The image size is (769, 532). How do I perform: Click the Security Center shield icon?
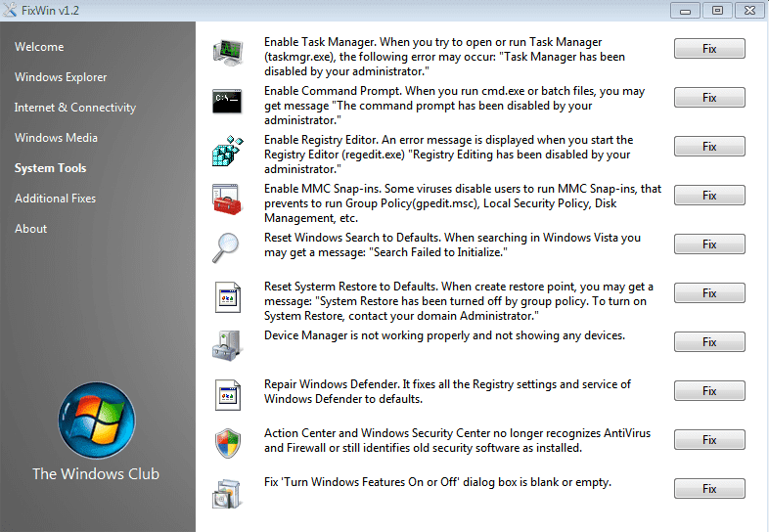tap(228, 443)
